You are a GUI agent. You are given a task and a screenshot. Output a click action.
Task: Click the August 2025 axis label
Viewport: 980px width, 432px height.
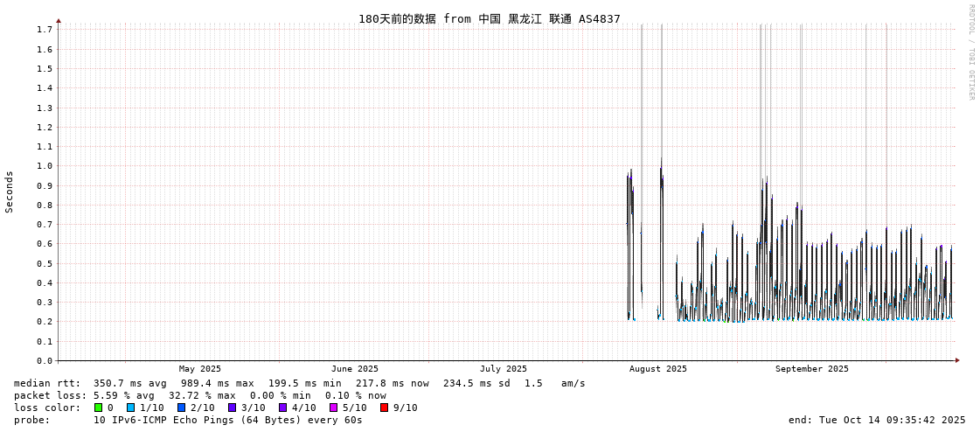click(x=657, y=369)
